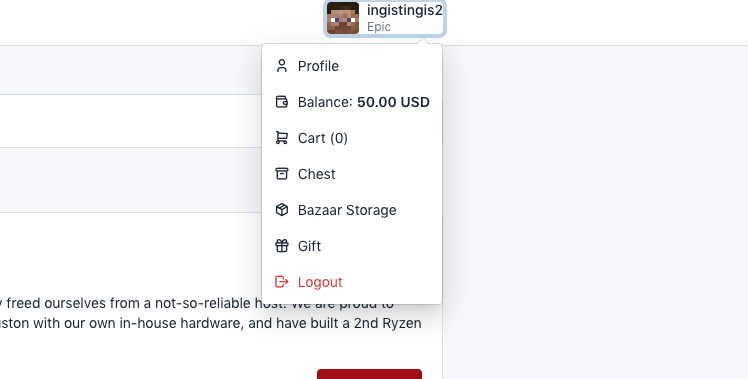Click the red logout arrow icon

[x=281, y=282]
